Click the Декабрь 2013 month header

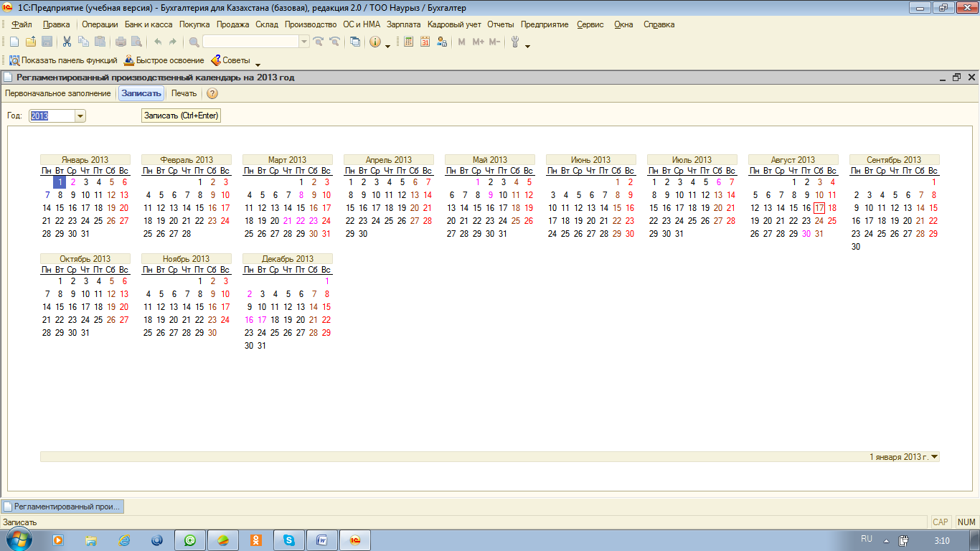[288, 258]
